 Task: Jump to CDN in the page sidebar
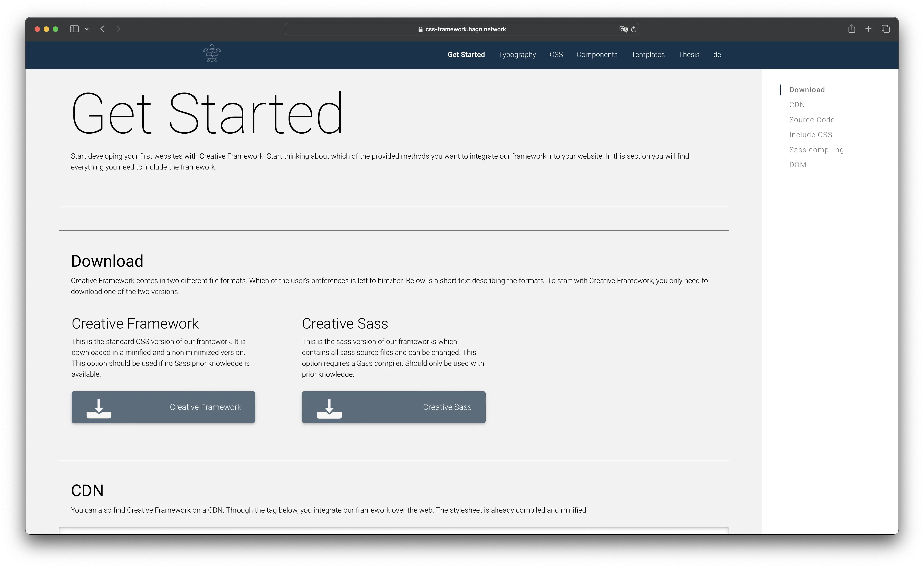tap(797, 105)
